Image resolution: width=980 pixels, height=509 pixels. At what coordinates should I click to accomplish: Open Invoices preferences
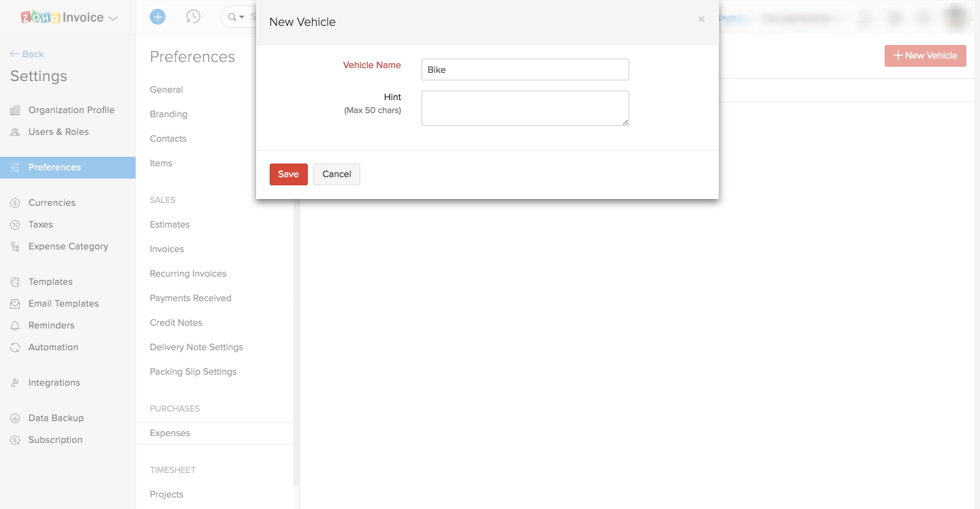coord(167,249)
